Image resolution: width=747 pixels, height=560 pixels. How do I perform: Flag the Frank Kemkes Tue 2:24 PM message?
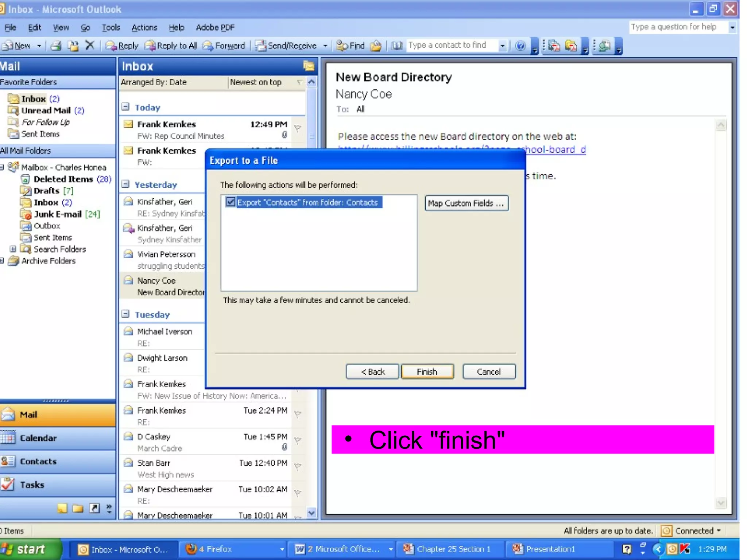298,414
